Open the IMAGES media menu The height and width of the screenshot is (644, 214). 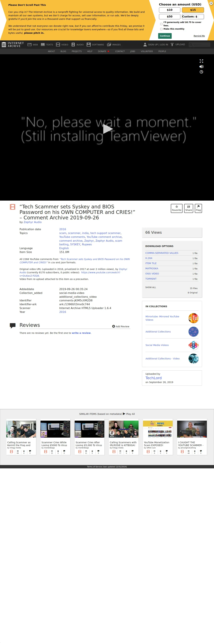(114, 45)
